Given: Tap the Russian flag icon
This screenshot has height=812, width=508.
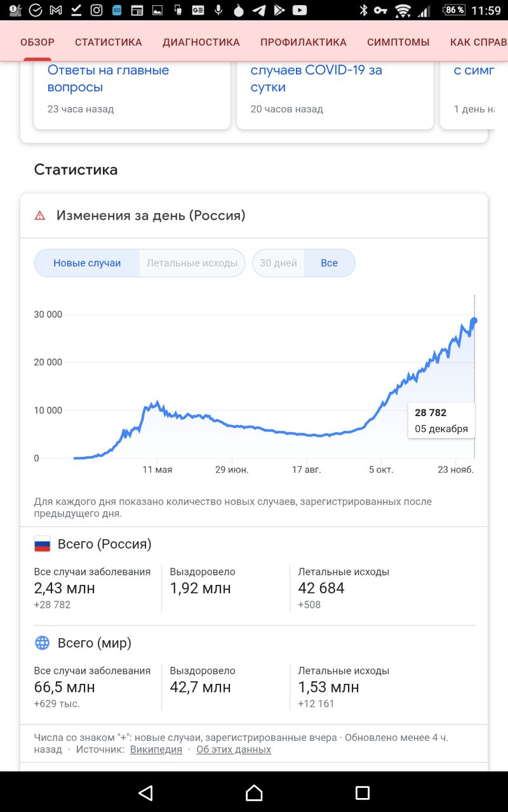Looking at the screenshot, I should click(x=42, y=544).
